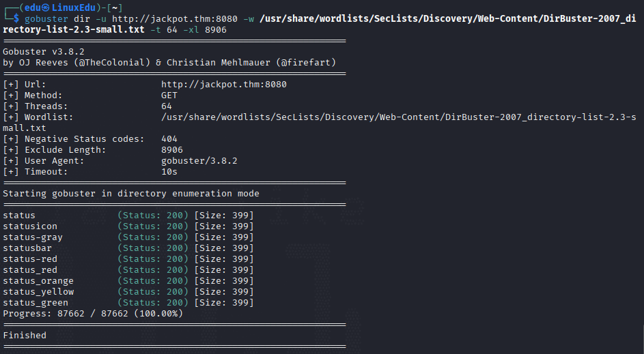The height and width of the screenshot is (354, 644).
Task: Click the Method value GET
Action: 169,95
